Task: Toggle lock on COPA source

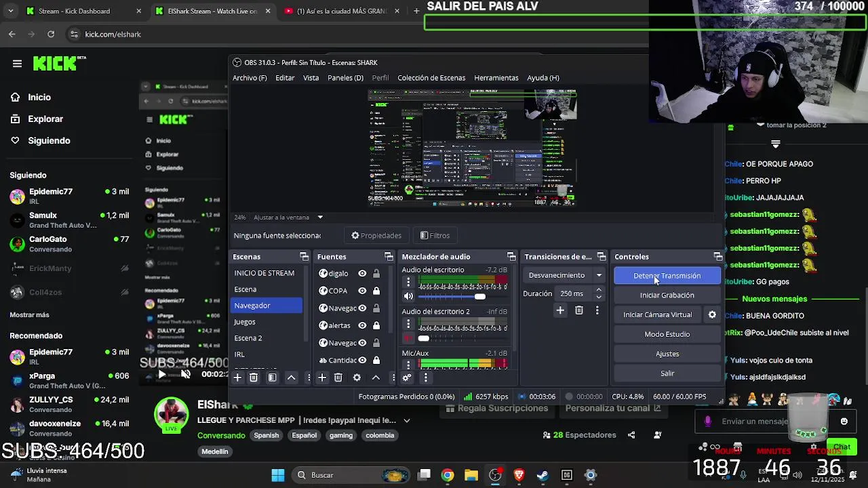Action: click(x=376, y=291)
